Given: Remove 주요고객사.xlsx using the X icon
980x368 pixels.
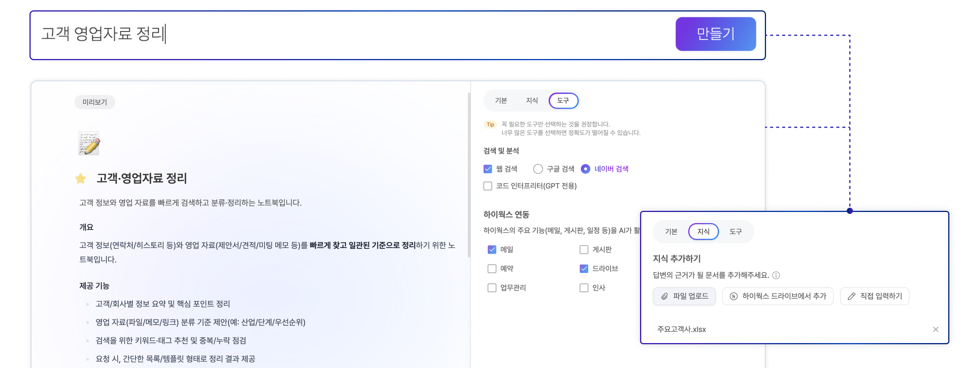Looking at the screenshot, I should click(x=936, y=329).
